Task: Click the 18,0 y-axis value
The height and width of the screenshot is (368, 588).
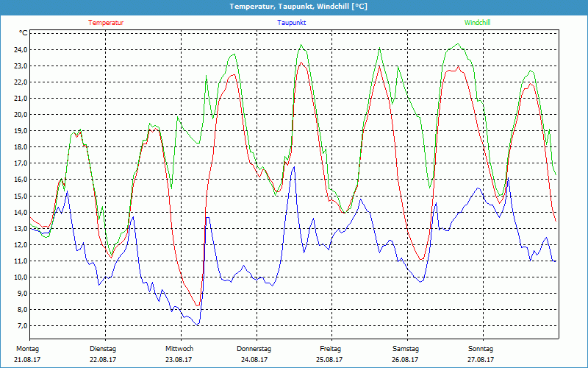Action: 21,146
